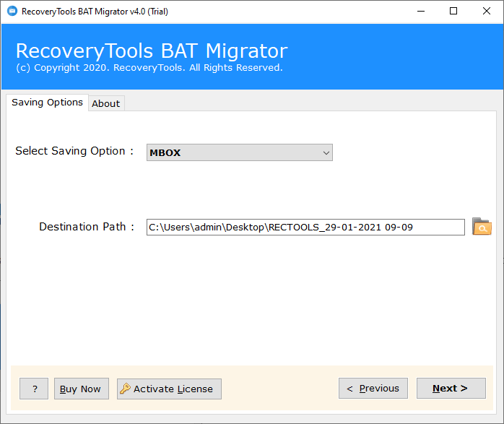Click the question mark help button
This screenshot has width=504, height=424.
point(34,389)
